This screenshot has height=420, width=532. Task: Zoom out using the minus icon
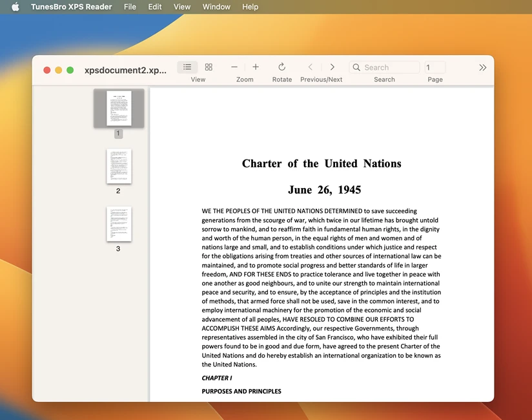pyautogui.click(x=234, y=67)
